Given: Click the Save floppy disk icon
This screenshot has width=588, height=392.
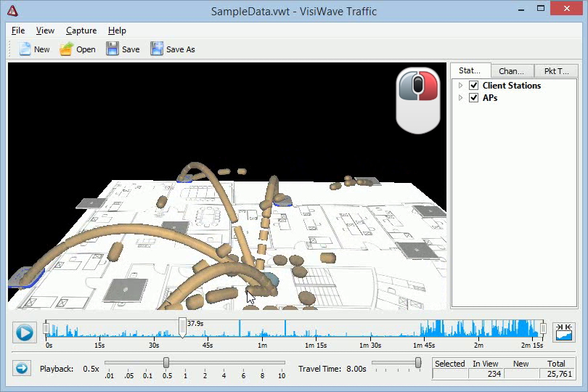Looking at the screenshot, I should (x=112, y=49).
